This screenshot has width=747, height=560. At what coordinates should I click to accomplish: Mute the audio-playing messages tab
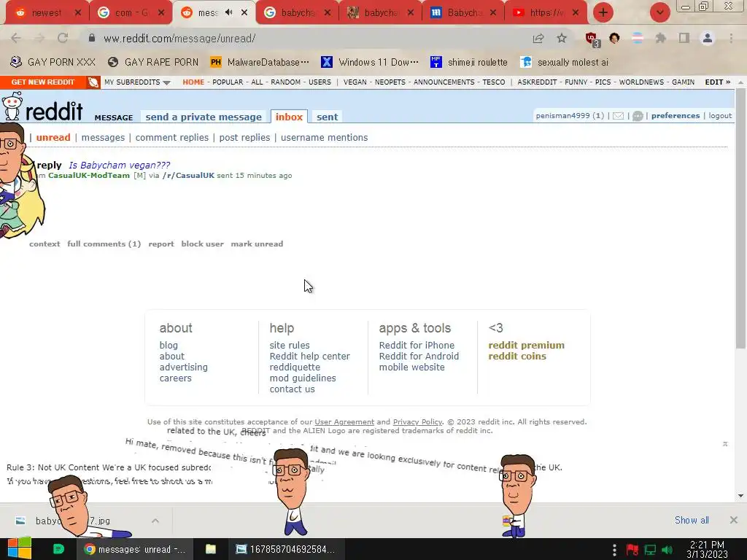pyautogui.click(x=228, y=12)
